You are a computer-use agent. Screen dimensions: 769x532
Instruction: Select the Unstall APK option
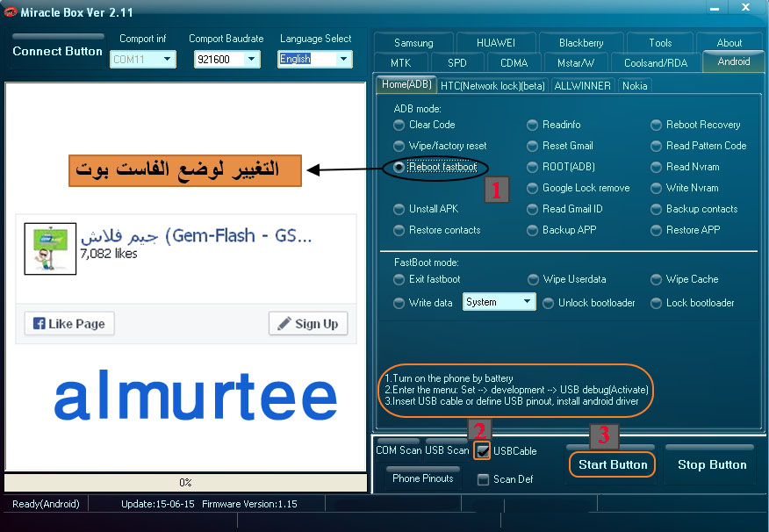click(x=399, y=209)
